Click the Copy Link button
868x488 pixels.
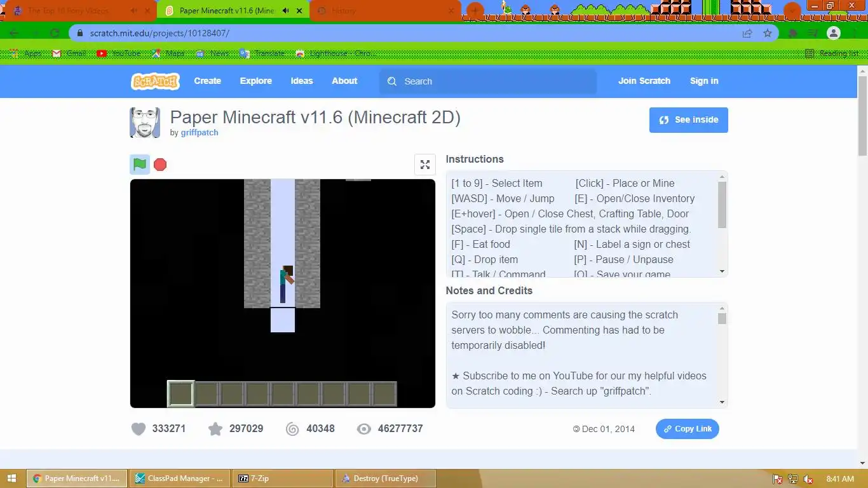click(x=688, y=429)
